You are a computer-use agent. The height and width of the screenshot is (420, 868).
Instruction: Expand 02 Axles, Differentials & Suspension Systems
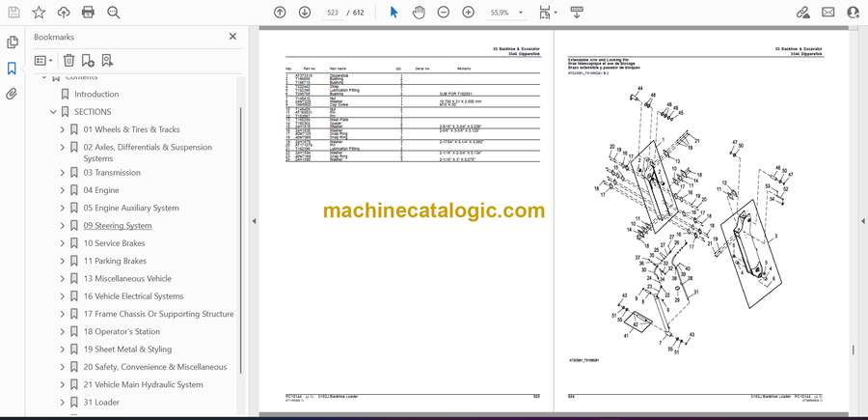62,148
